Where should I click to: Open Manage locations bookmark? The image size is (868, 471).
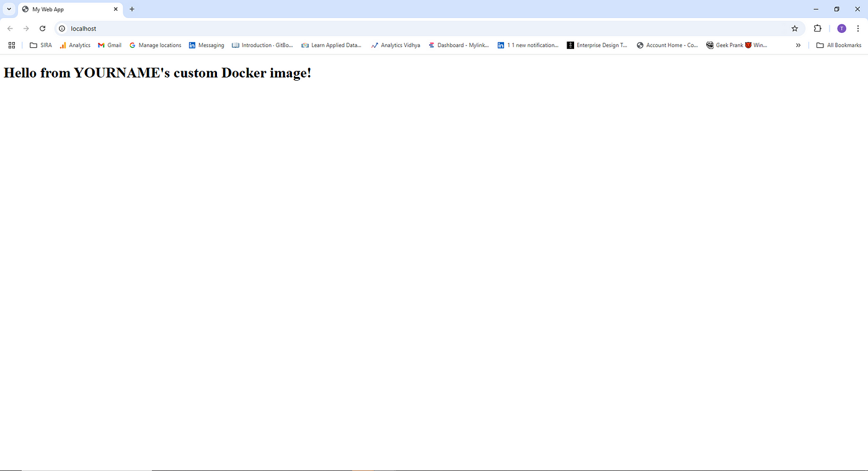pyautogui.click(x=155, y=45)
